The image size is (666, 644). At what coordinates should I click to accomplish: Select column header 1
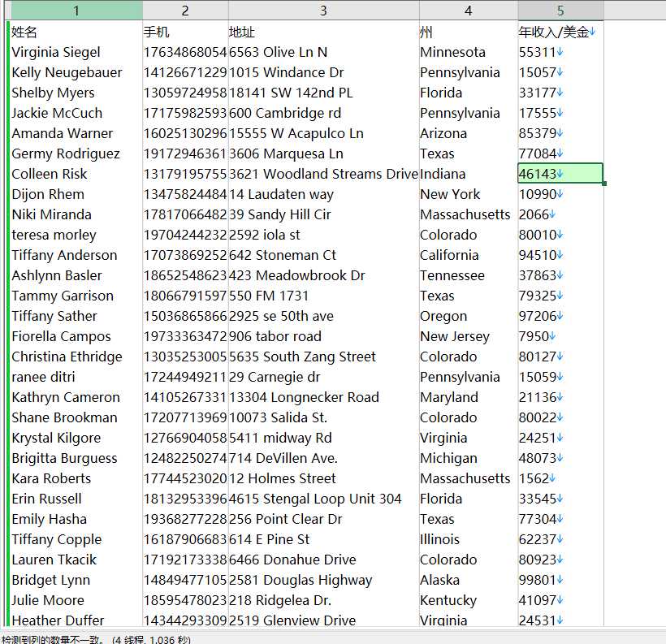tap(76, 11)
